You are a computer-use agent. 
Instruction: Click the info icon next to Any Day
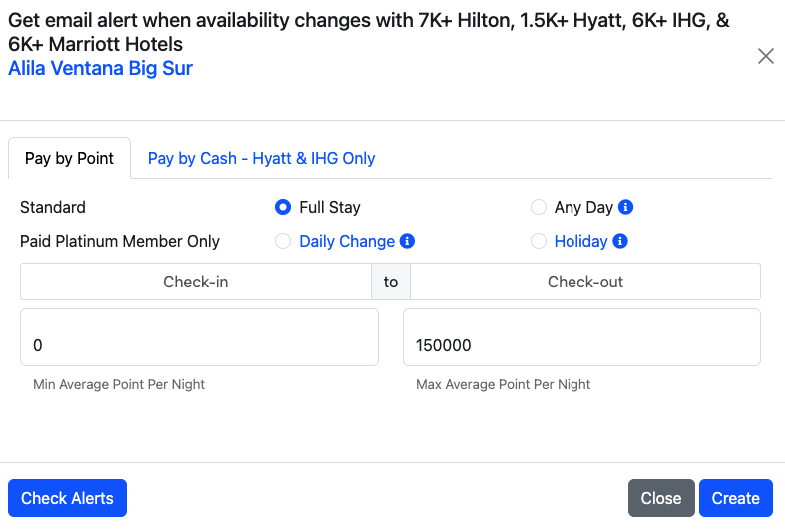[x=625, y=207]
